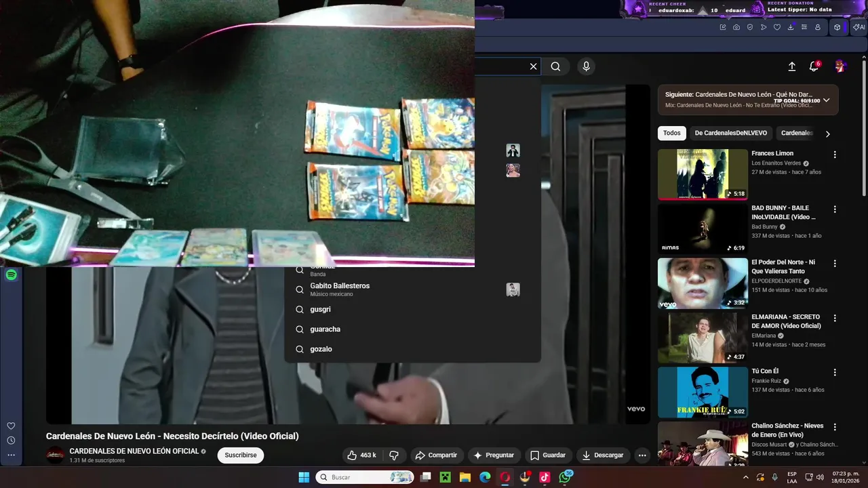The width and height of the screenshot is (868, 488).
Task: Subscribe with the Suscribirse button
Action: [241, 455]
